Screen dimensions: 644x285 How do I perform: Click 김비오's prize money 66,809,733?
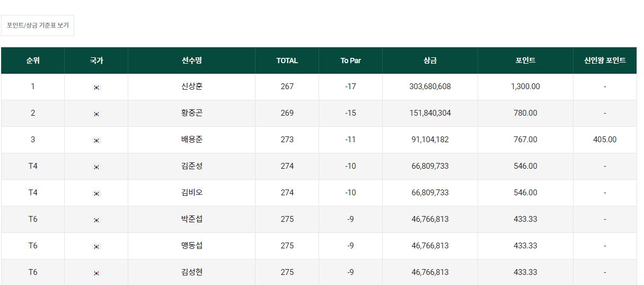tap(430, 193)
